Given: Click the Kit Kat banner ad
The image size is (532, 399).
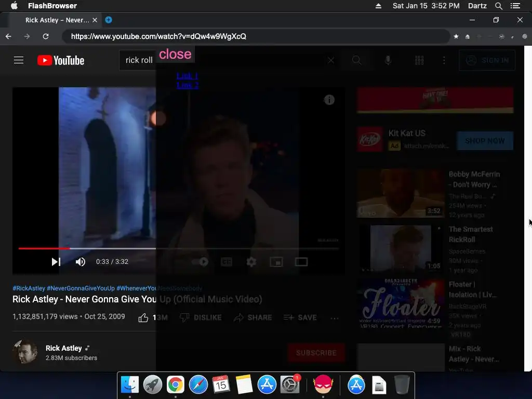Looking at the screenshot, I should pyautogui.click(x=435, y=100).
